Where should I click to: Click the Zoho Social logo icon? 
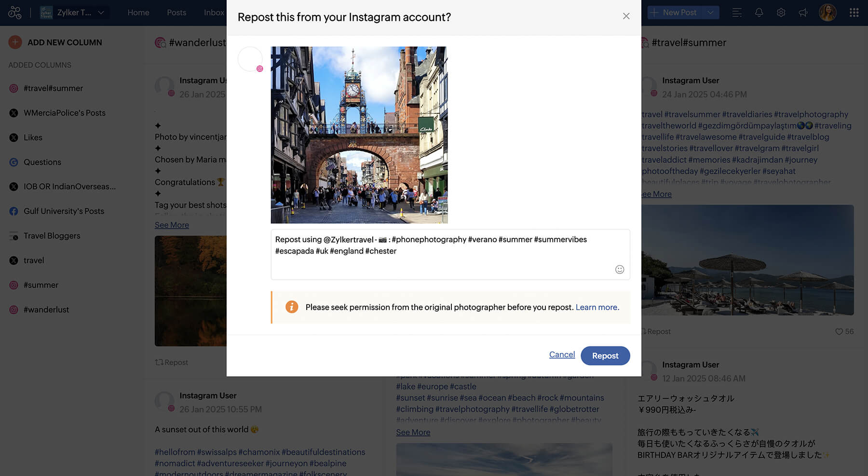(x=14, y=13)
